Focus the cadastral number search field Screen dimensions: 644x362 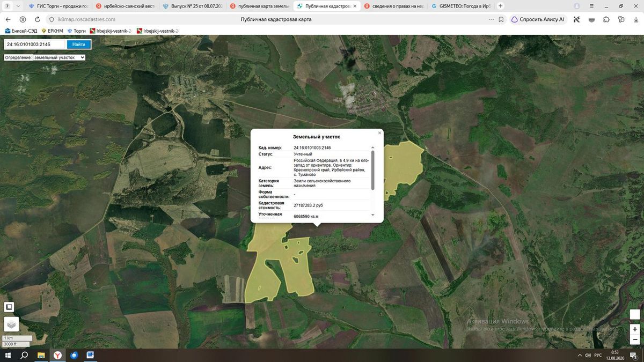tap(35, 45)
